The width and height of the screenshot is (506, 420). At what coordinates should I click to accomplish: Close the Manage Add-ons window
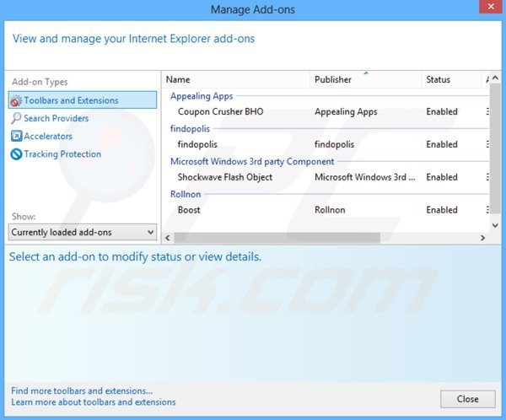pos(491,7)
